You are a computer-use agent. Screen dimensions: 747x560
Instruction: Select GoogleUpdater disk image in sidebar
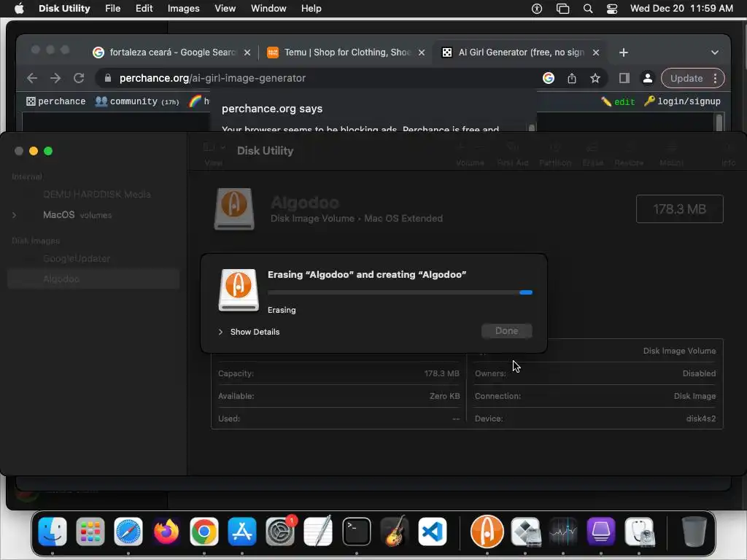[x=76, y=259]
